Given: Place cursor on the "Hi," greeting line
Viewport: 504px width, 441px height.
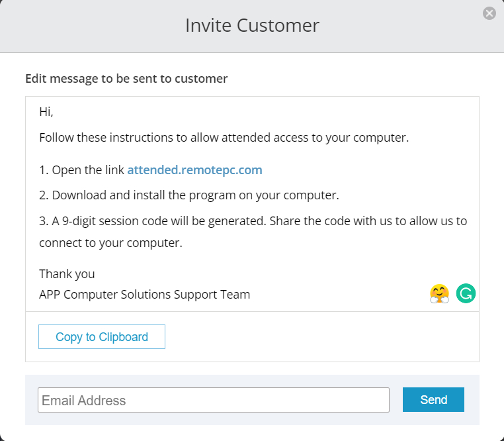Looking at the screenshot, I should pyautogui.click(x=46, y=112).
